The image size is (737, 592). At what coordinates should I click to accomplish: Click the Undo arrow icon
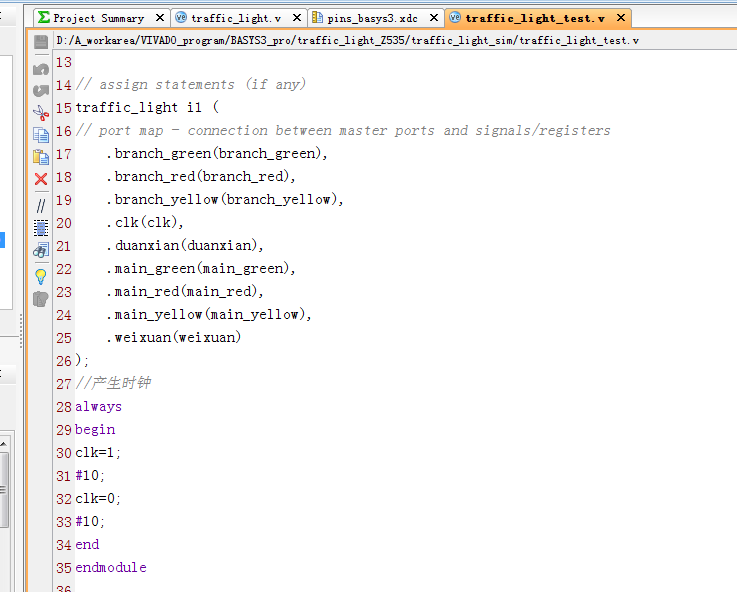coord(41,69)
